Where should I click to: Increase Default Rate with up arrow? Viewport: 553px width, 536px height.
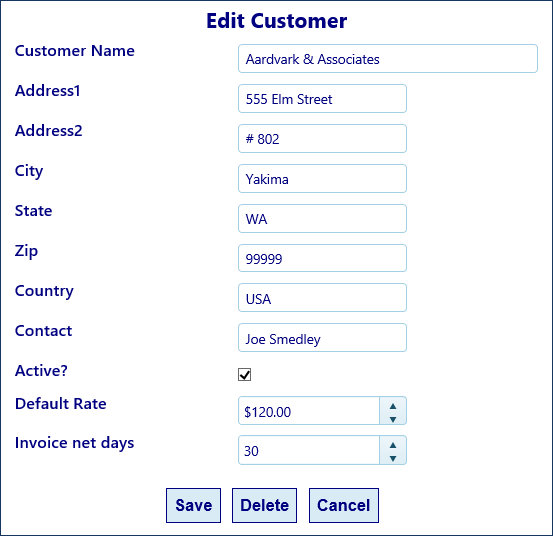click(x=393, y=406)
